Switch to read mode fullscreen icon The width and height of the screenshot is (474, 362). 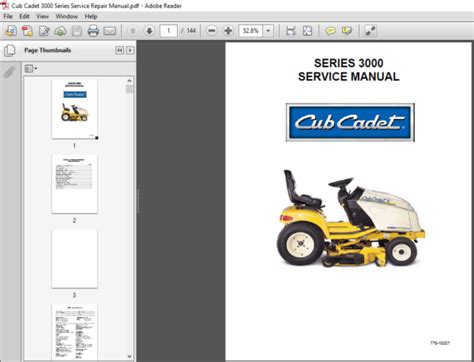click(x=370, y=31)
